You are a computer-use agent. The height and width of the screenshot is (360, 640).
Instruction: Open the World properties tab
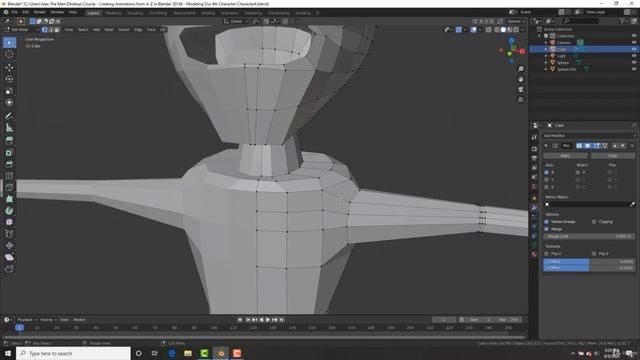pos(534,187)
